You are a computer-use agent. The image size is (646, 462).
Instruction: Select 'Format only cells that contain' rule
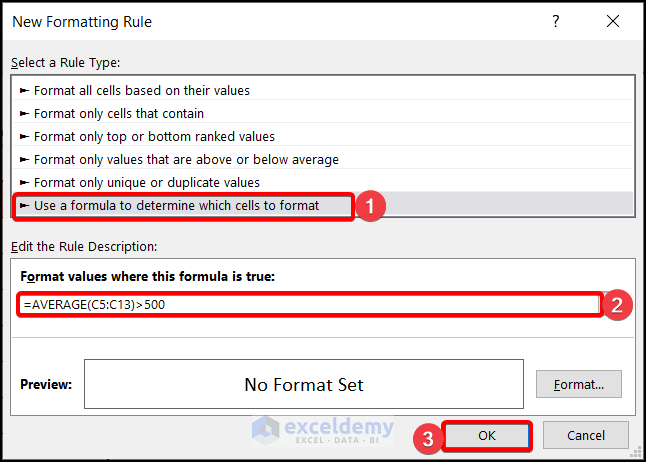click(118, 113)
